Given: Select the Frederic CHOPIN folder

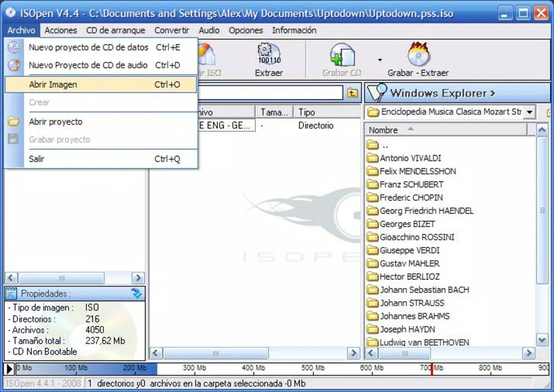Looking at the screenshot, I should (x=404, y=197).
